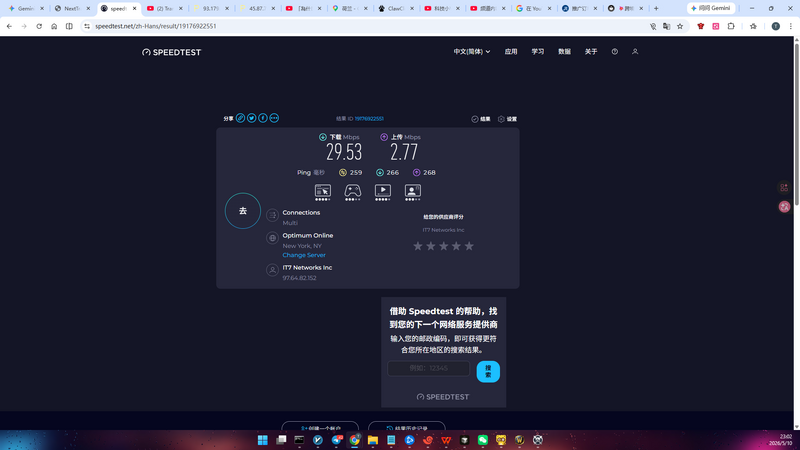Viewport: 800px width, 450px height.
Task: Click the upload speed value 2.77
Action: point(404,152)
